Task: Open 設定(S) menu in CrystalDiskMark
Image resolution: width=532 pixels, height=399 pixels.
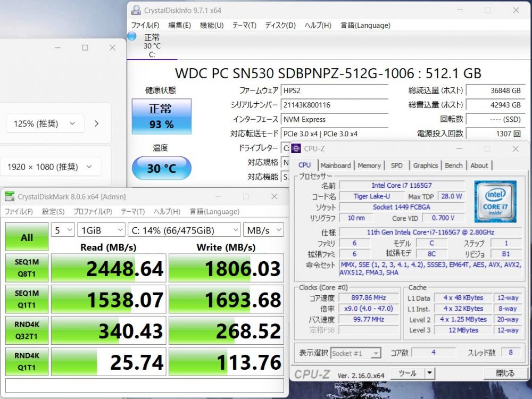Action: coord(53,211)
